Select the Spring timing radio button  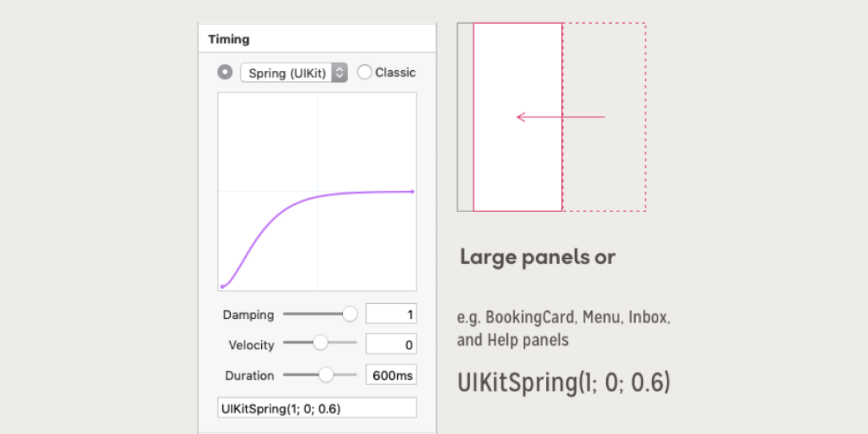[x=226, y=72]
